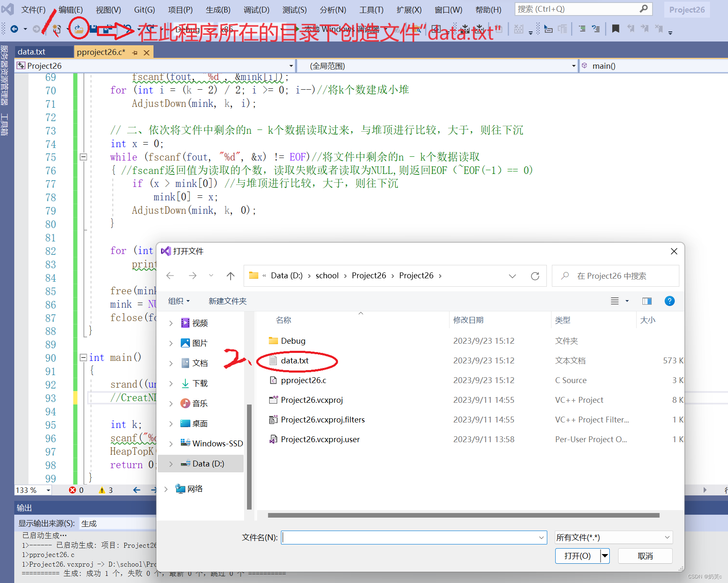Click the 新建文件夹 button
Viewport: 728px width, 583px height.
pos(228,301)
